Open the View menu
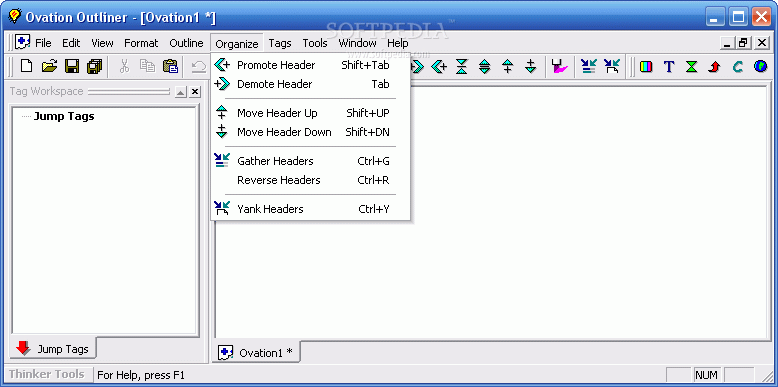 click(102, 43)
